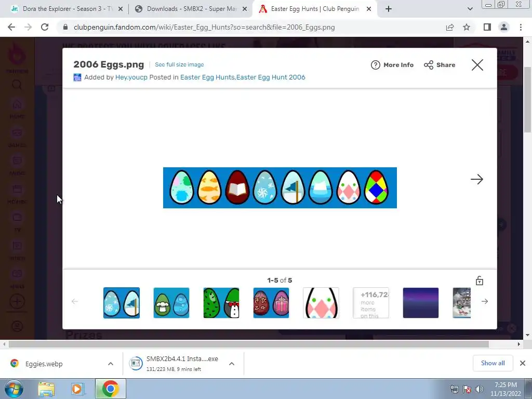Switch to Downloads - SMBX2 tab

click(x=191, y=9)
